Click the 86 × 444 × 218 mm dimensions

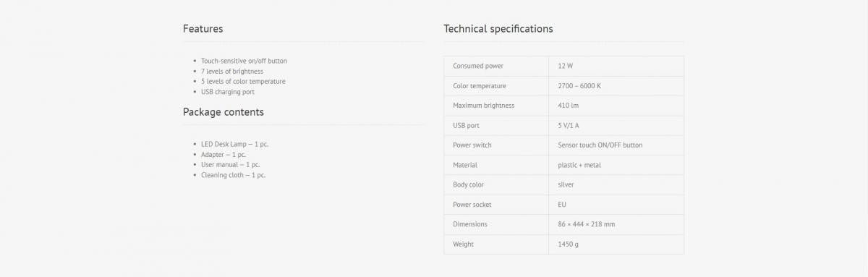[x=586, y=224]
